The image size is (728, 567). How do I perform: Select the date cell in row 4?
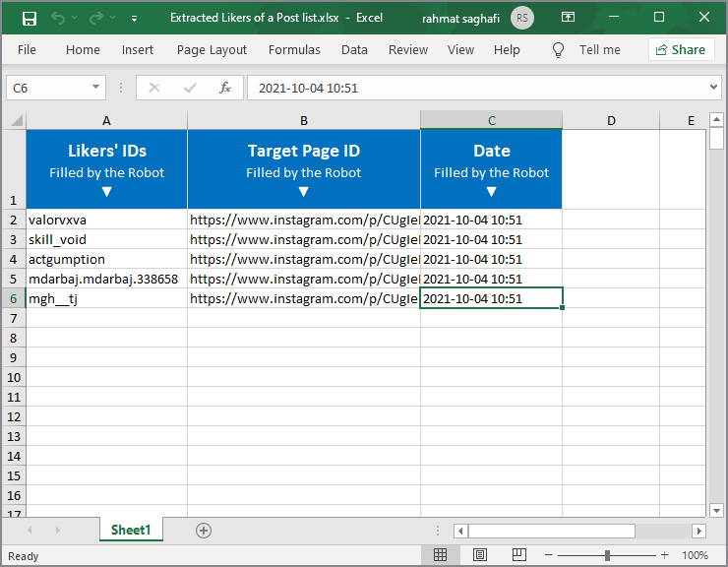click(491, 259)
